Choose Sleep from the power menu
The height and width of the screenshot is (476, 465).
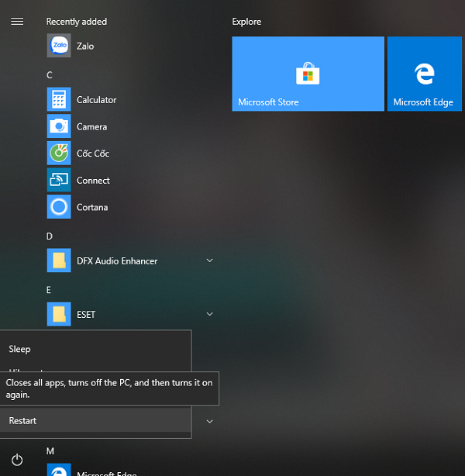point(20,349)
